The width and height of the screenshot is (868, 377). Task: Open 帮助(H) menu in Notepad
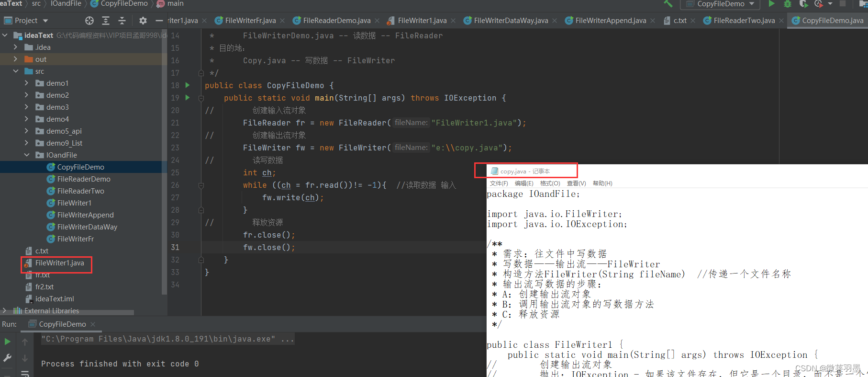pyautogui.click(x=602, y=183)
